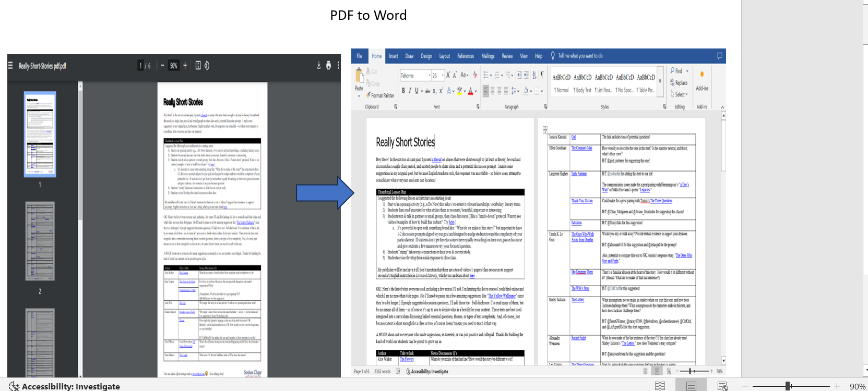Open "The Lottery" hyperlink in the Word table
Image resolution: width=868 pixels, height=391 pixels.
(578, 300)
